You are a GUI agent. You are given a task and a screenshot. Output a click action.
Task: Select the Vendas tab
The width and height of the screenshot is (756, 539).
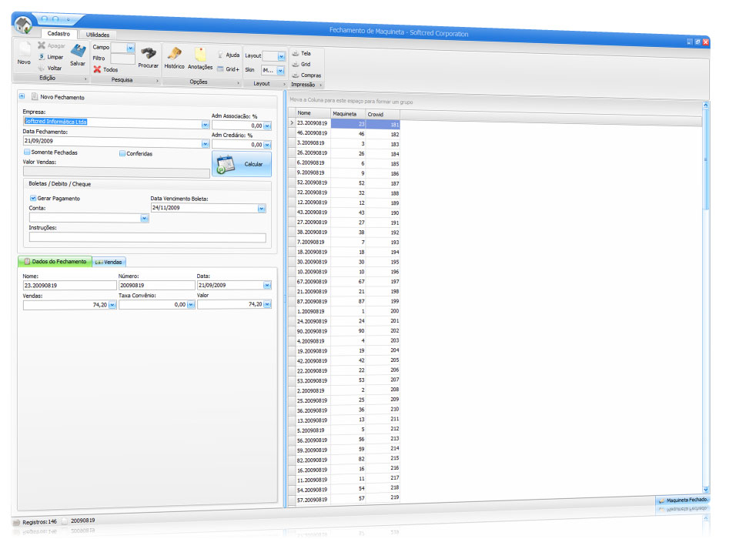pyautogui.click(x=109, y=262)
